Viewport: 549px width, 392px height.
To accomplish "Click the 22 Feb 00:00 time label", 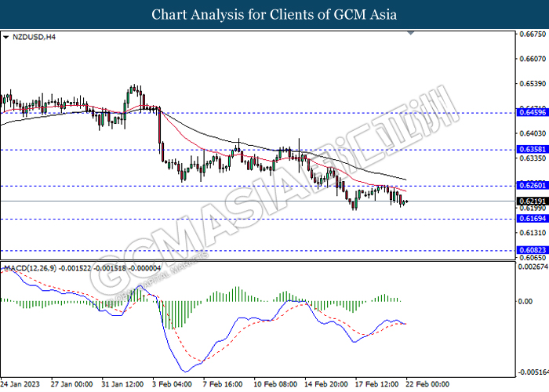I will (427, 384).
